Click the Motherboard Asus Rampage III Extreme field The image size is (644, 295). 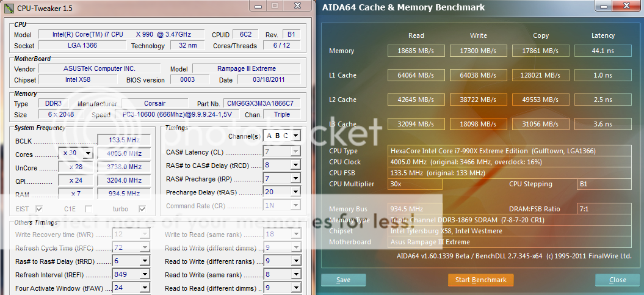pos(510,242)
